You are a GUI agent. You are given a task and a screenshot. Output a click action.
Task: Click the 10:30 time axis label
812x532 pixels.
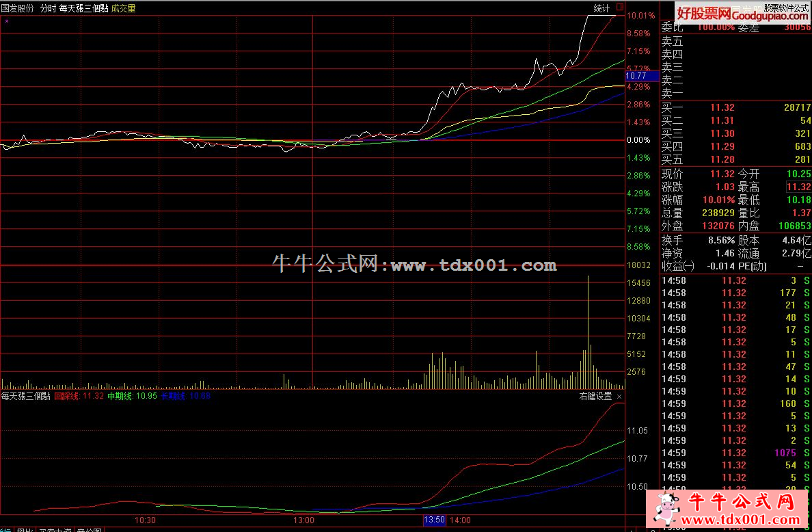pyautogui.click(x=145, y=520)
